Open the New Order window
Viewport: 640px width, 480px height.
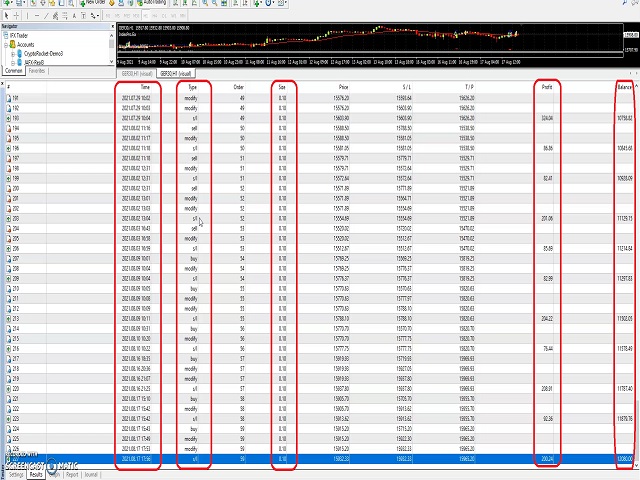coord(93,3)
